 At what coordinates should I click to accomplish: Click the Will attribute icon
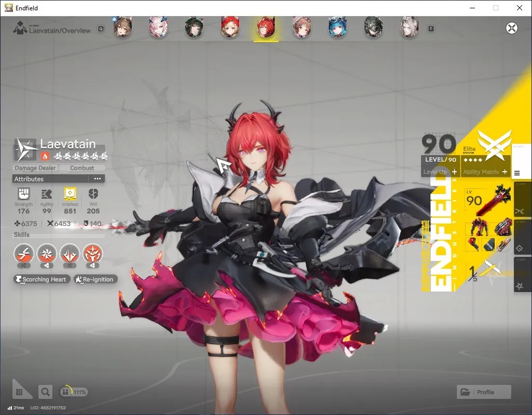click(x=93, y=194)
